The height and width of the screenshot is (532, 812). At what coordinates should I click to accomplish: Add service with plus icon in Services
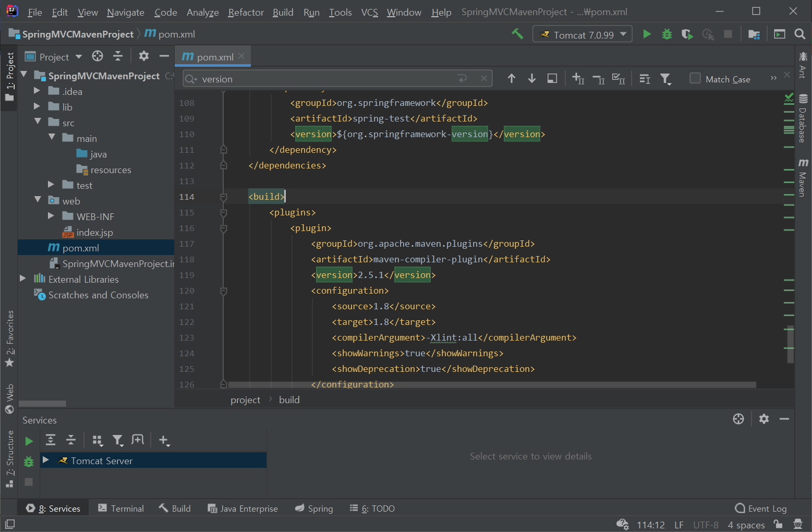tap(164, 441)
